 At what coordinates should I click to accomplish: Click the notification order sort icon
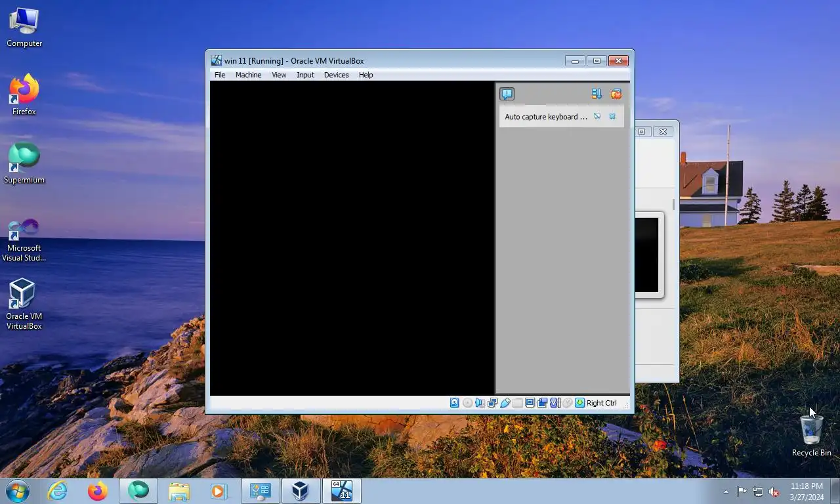pos(597,94)
